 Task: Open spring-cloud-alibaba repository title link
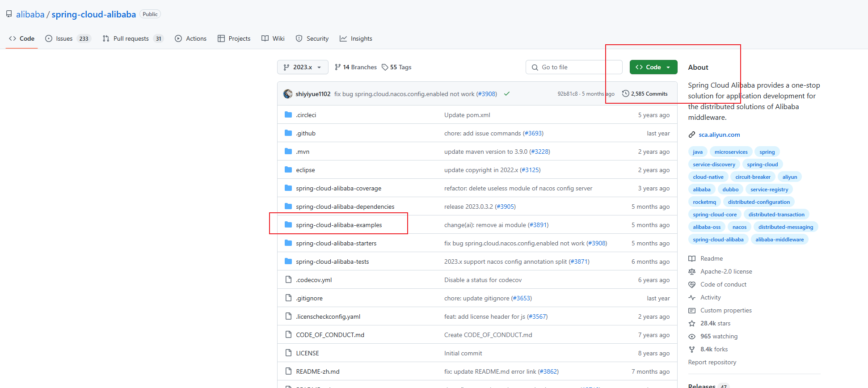(93, 14)
